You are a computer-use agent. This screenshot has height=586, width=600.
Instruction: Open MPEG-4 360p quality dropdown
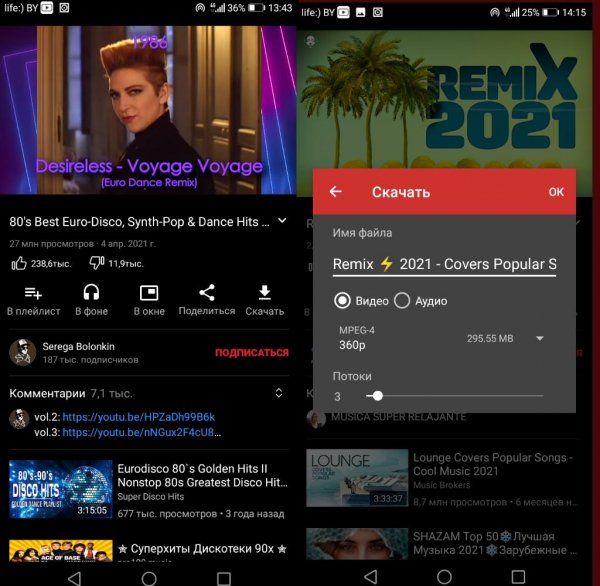pyautogui.click(x=443, y=338)
